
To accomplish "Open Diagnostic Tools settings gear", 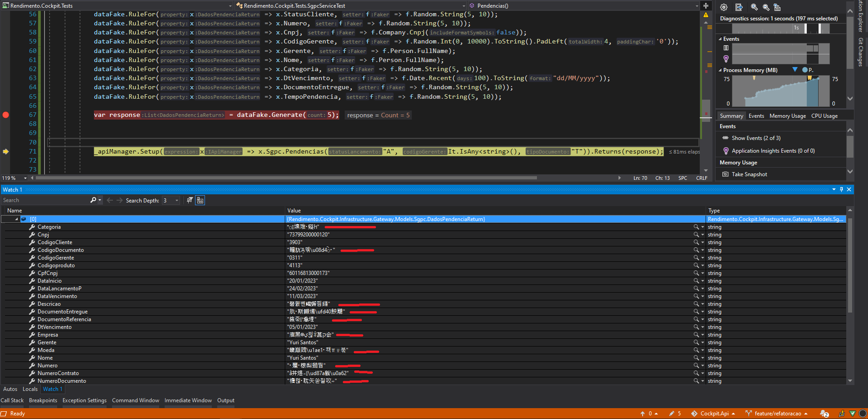I will tap(724, 7).
